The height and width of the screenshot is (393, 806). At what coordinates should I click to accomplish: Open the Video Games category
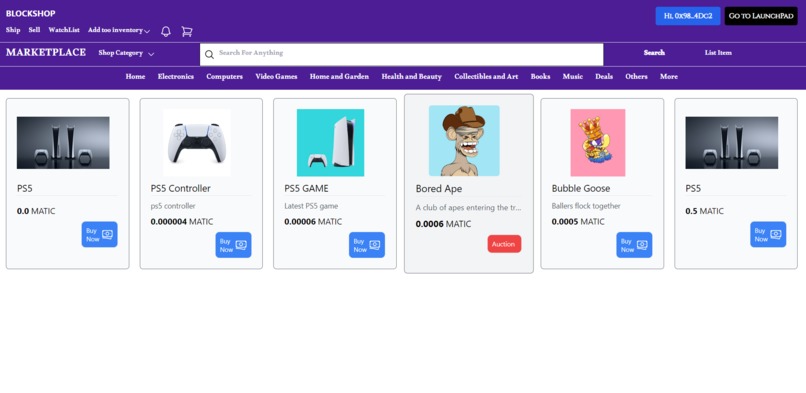click(x=276, y=77)
